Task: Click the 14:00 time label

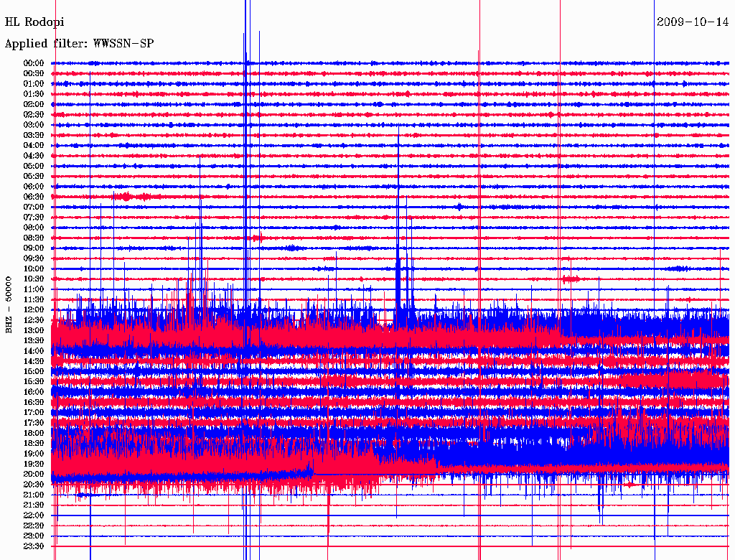Action: pos(34,351)
